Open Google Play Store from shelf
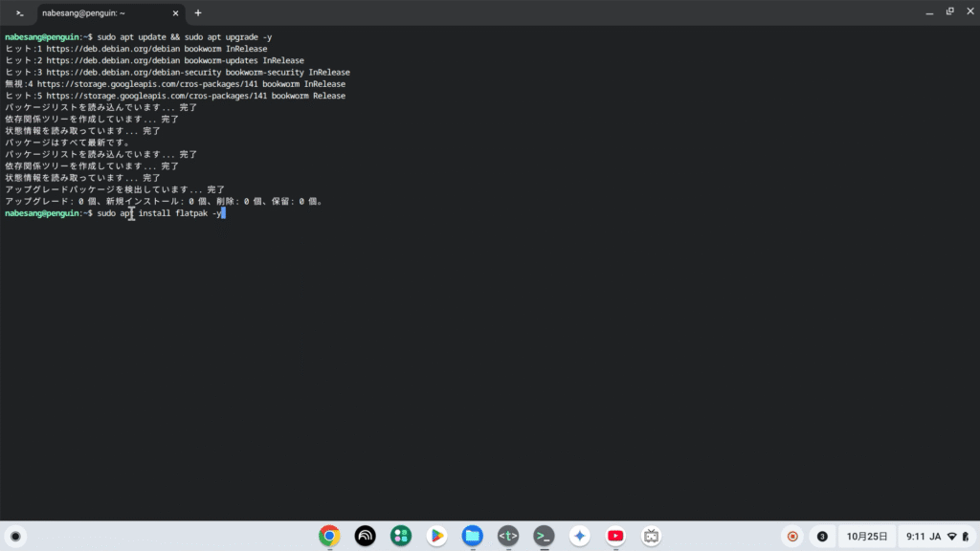The image size is (980, 551). click(436, 537)
